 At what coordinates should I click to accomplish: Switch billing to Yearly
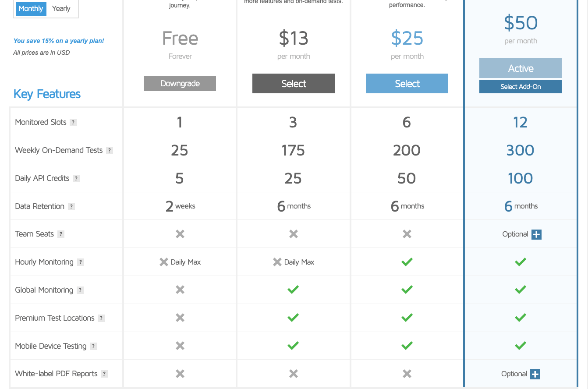tap(61, 8)
